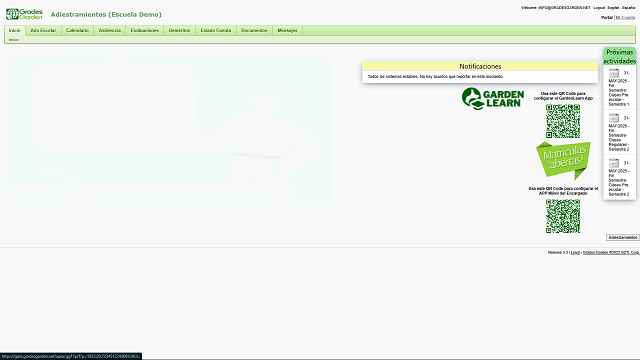The width and height of the screenshot is (640, 360).
Task: Click the Próximas actividades header
Action: 620,57
